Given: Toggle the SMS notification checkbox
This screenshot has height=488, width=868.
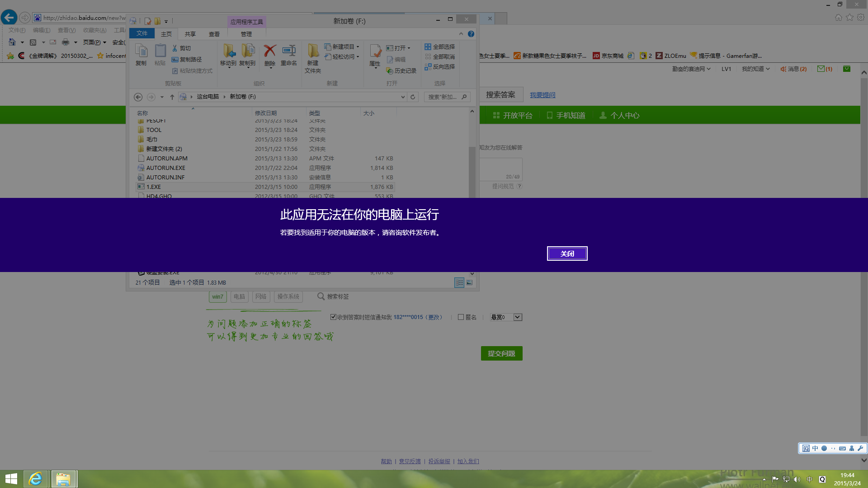Looking at the screenshot, I should (333, 317).
